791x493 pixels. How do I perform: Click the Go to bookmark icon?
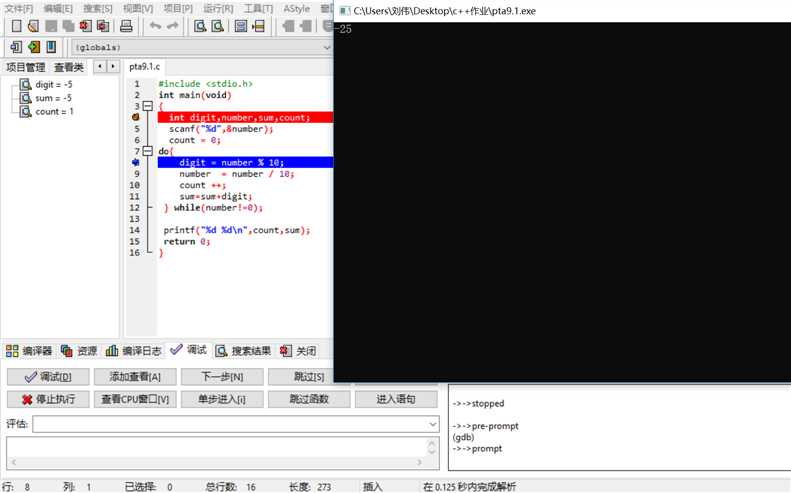51,47
